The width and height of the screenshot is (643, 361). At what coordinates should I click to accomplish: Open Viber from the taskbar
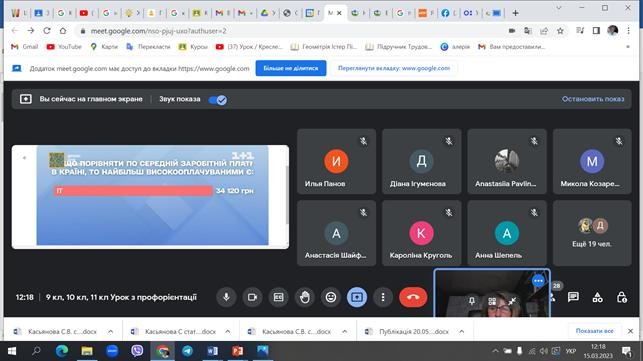[137, 351]
